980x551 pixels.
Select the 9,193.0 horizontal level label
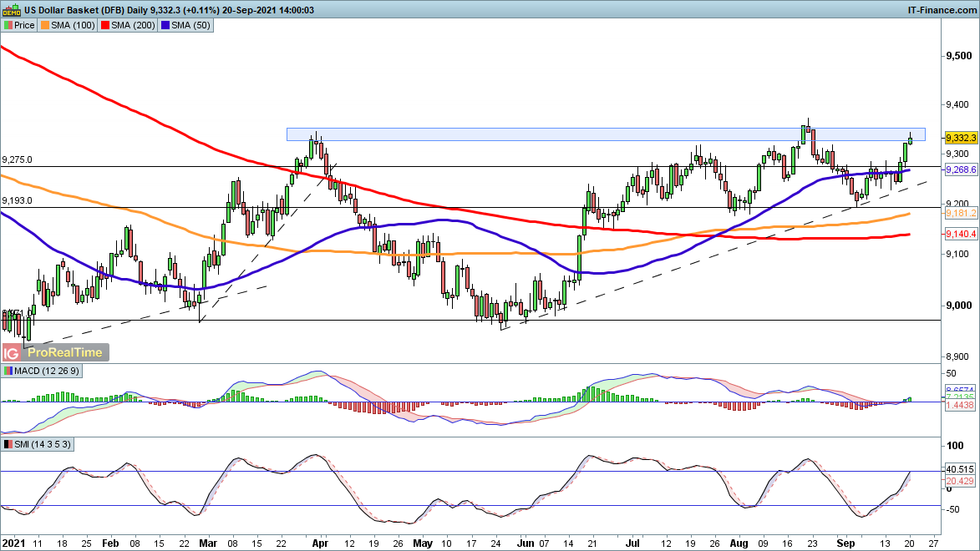click(17, 201)
